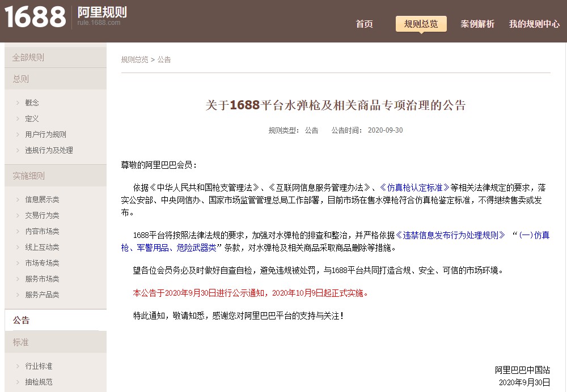Open 违规行为及处理 in the sidebar

[x=49, y=150]
